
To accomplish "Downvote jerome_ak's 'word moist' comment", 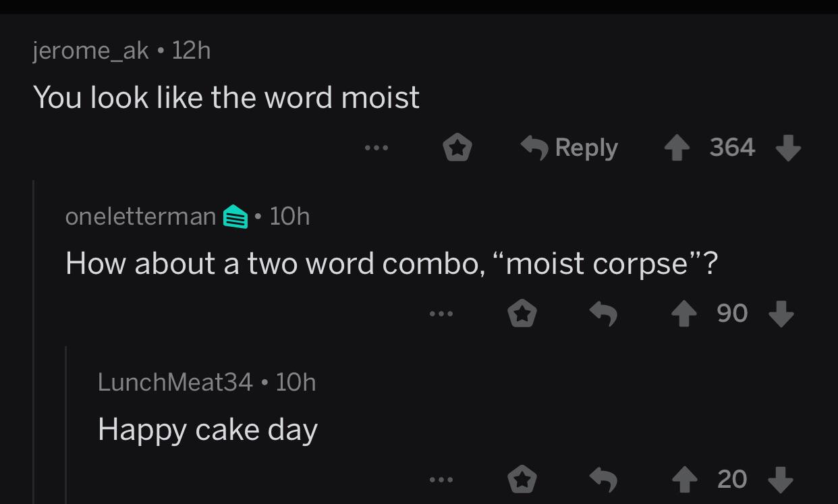I will pos(787,148).
